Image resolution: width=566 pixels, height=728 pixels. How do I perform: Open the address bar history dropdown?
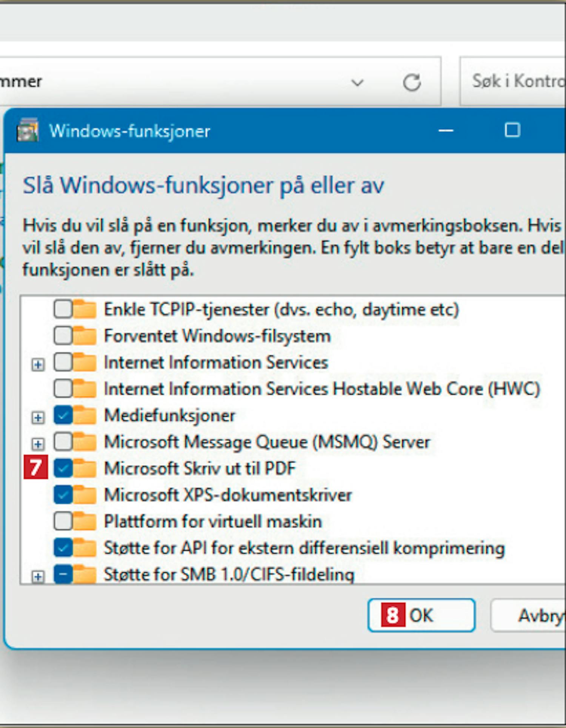(357, 82)
